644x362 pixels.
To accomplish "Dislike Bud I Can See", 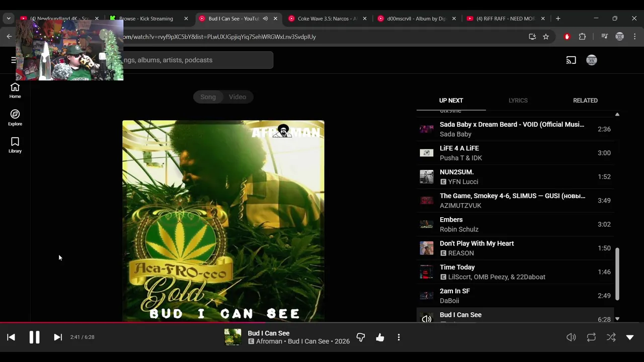I will 361,337.
